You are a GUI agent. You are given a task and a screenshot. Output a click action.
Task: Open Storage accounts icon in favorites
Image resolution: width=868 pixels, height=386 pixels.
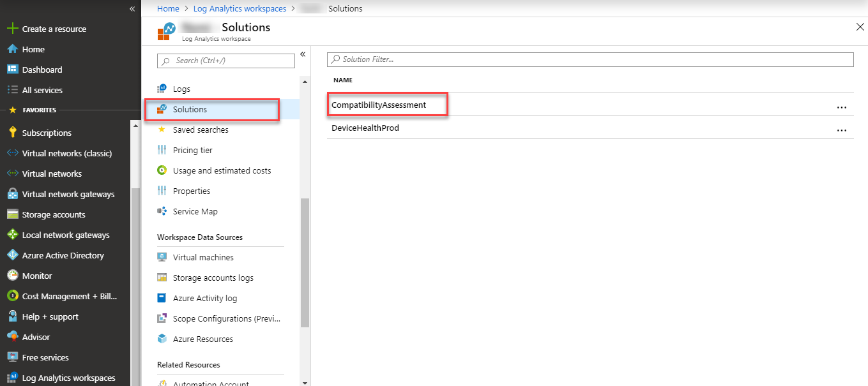pyautogui.click(x=12, y=214)
